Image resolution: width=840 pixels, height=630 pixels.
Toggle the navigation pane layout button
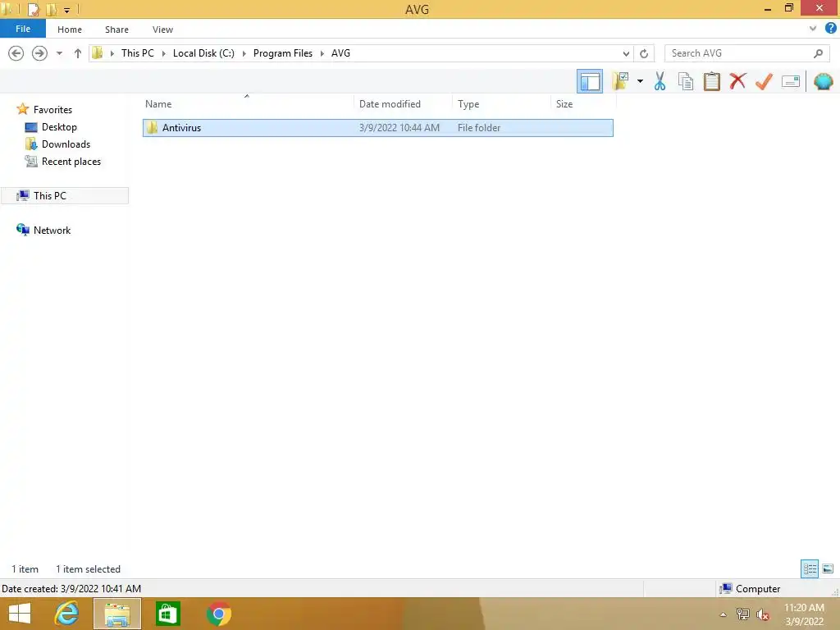click(590, 81)
